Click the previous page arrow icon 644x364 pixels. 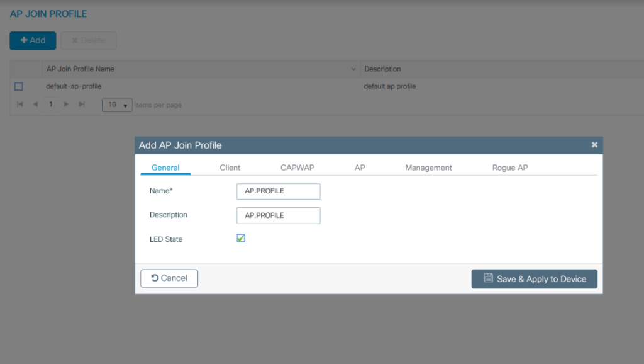(35, 104)
